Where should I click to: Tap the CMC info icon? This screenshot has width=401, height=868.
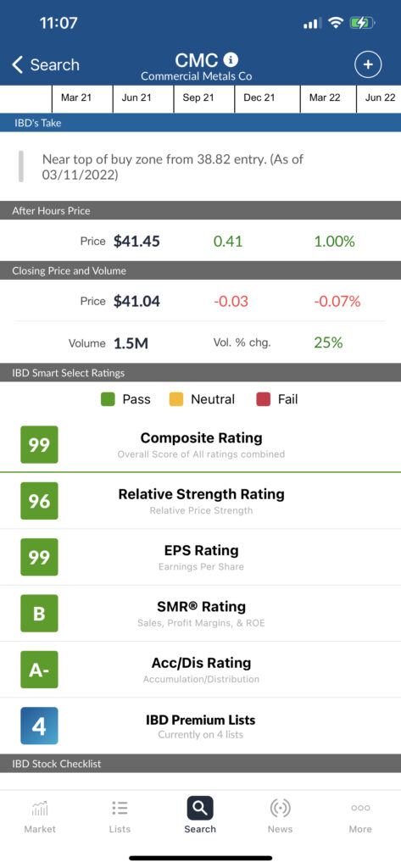pyautogui.click(x=231, y=59)
